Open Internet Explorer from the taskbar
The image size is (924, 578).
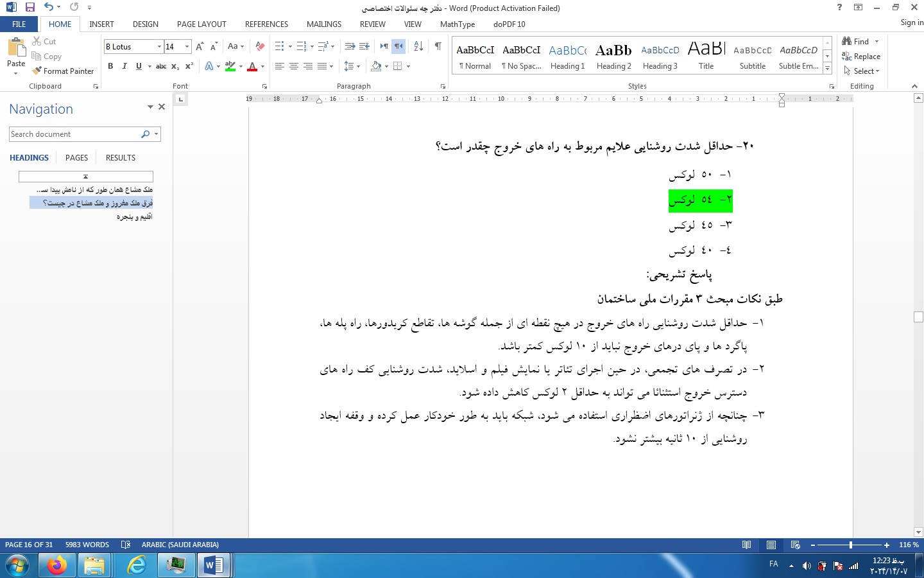[x=136, y=565]
